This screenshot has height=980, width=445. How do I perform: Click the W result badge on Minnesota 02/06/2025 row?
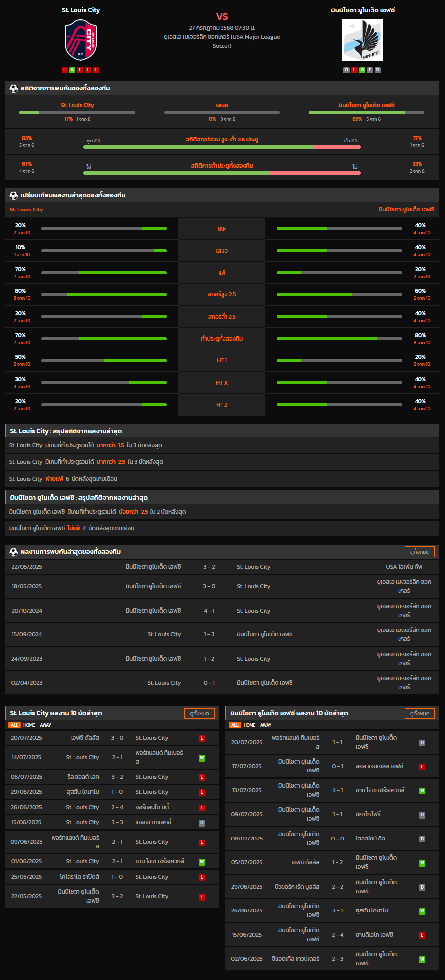(422, 959)
